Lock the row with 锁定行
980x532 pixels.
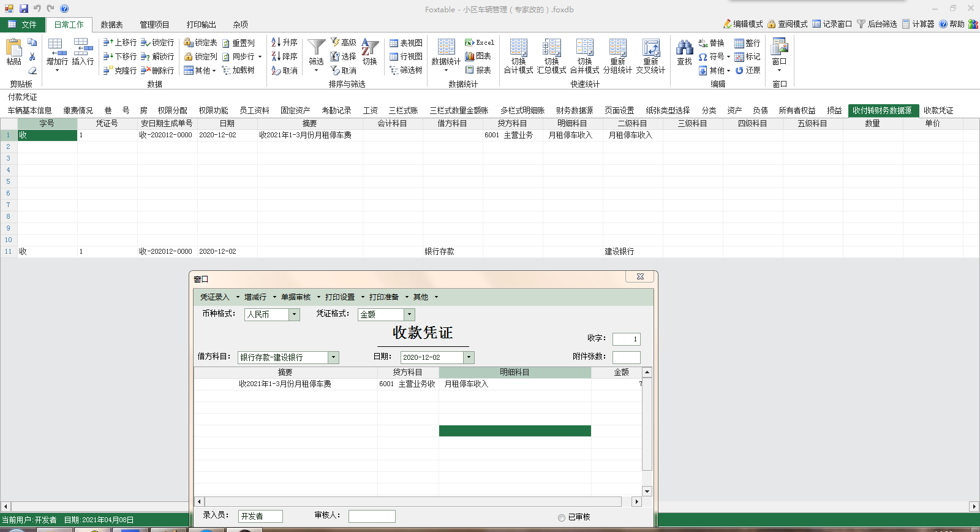[x=157, y=42]
